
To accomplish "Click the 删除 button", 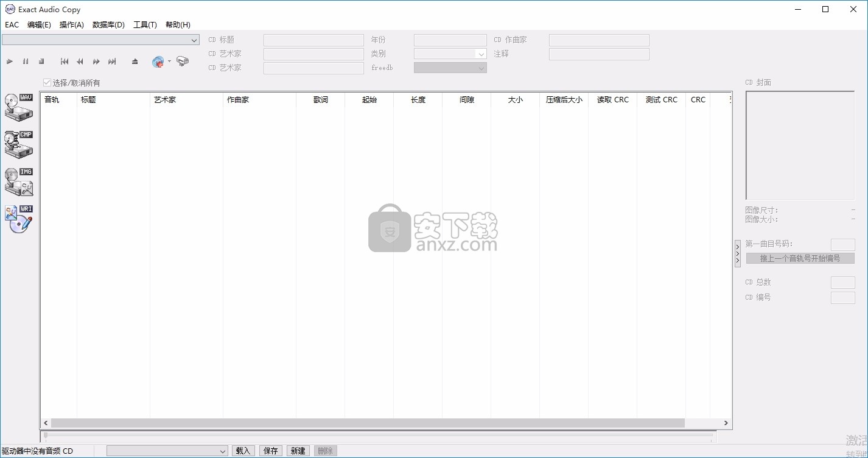I will click(326, 451).
